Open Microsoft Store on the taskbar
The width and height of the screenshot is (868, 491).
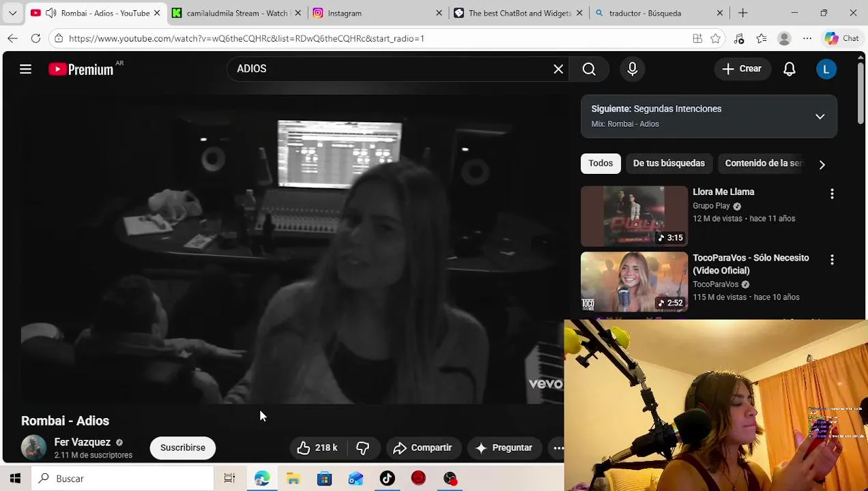pos(325,479)
